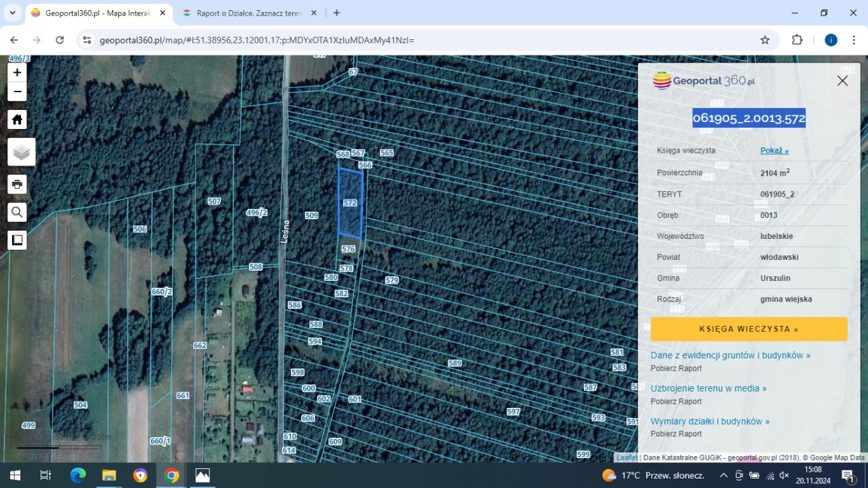868x488 pixels.
Task: Open Chrome profile avatar
Action: [831, 40]
